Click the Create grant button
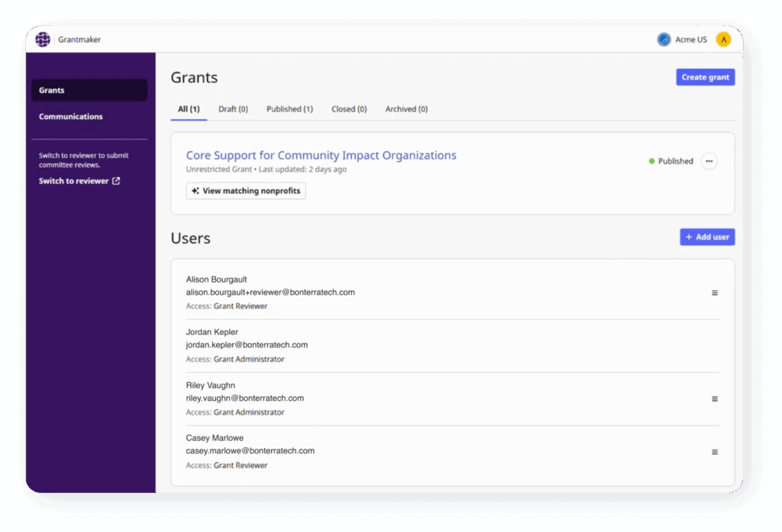The width and height of the screenshot is (782, 532). pos(705,76)
